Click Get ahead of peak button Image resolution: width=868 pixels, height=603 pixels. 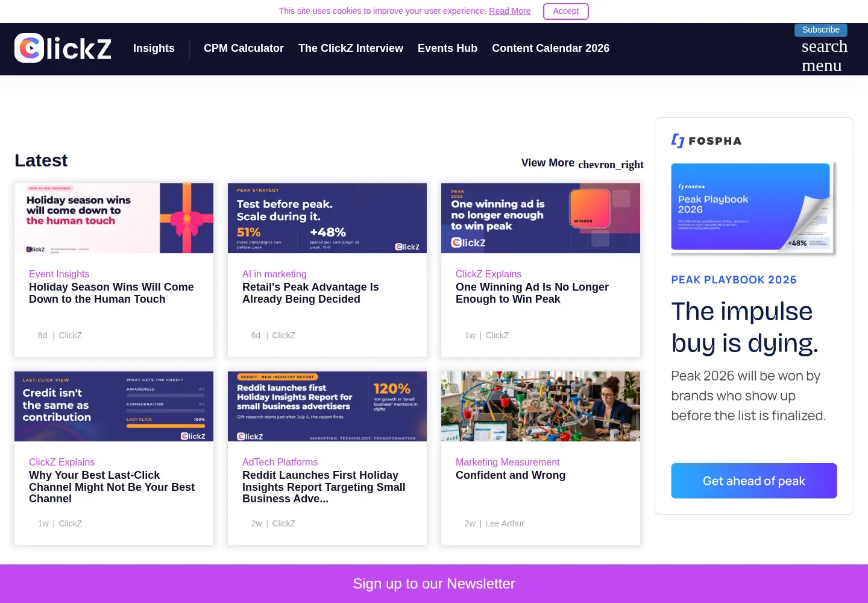(x=753, y=481)
